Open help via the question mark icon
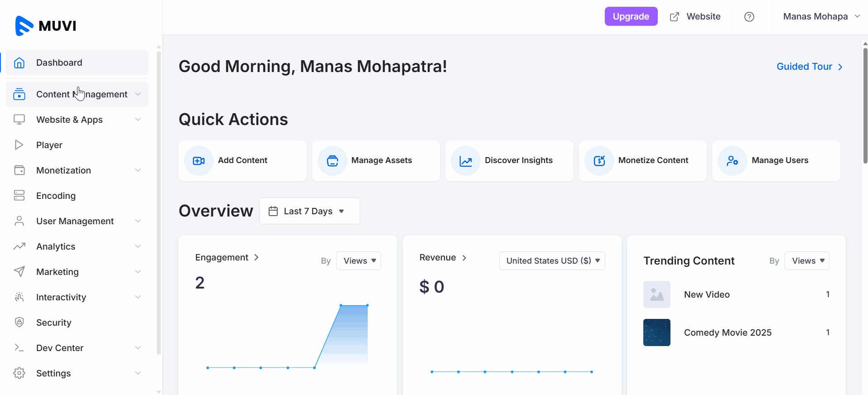The image size is (868, 395). 749,17
